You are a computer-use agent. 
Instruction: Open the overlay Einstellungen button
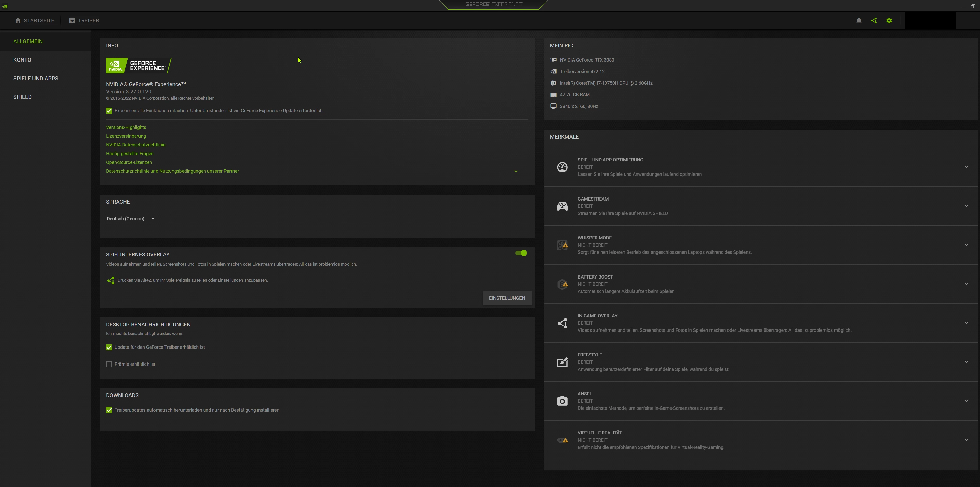click(x=507, y=298)
